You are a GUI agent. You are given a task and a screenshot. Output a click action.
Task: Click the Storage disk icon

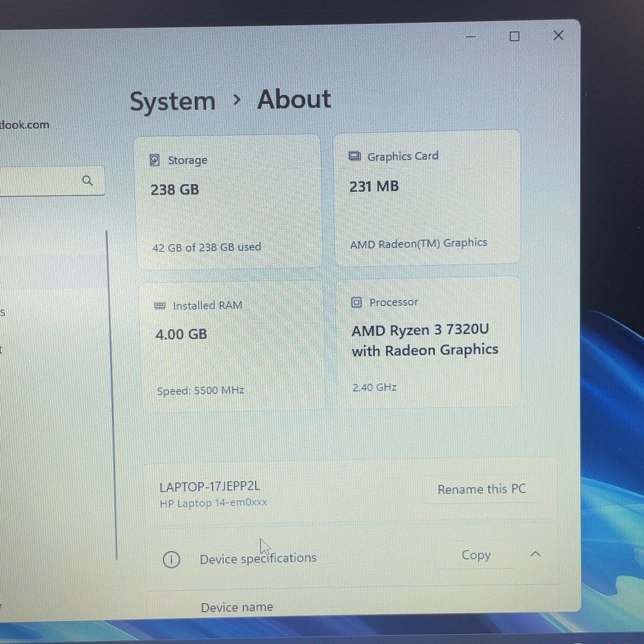click(155, 160)
